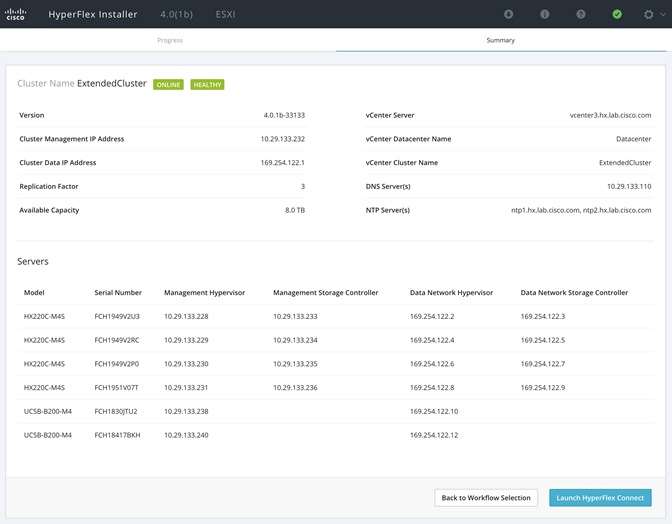Click version 4.0(1b) in header

pos(177,14)
